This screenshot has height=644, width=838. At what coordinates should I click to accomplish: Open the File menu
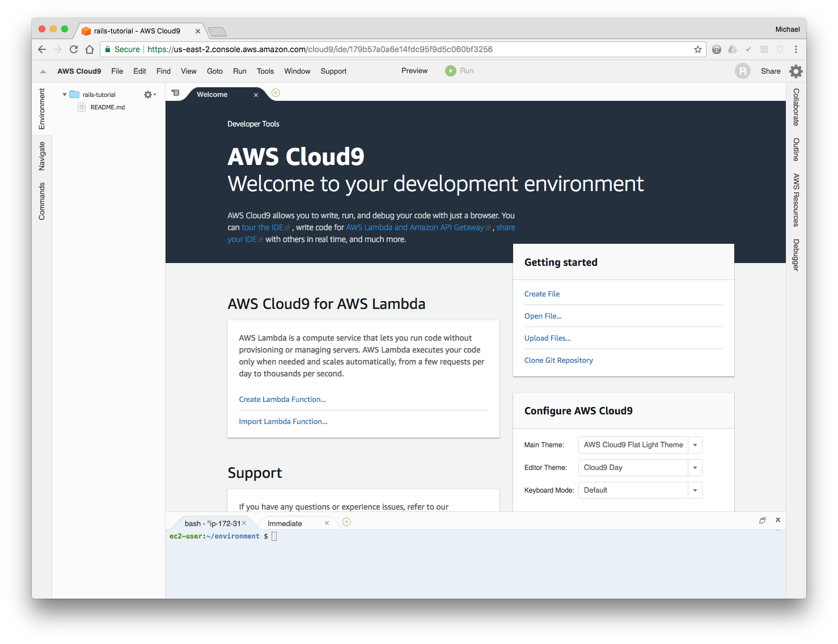pyautogui.click(x=117, y=71)
